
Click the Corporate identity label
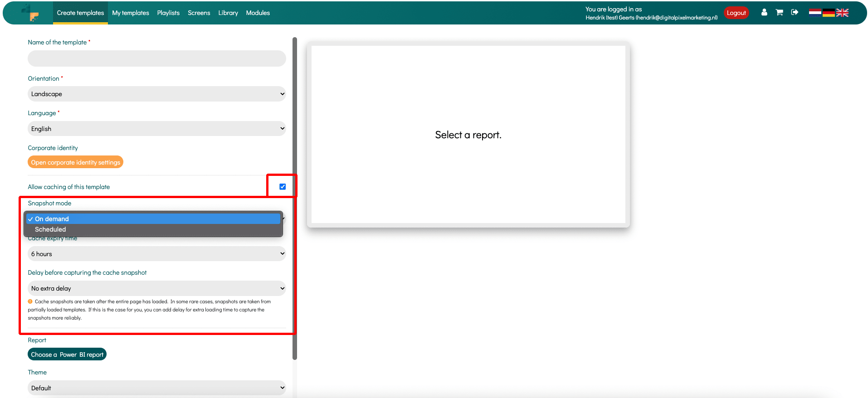[x=53, y=148]
